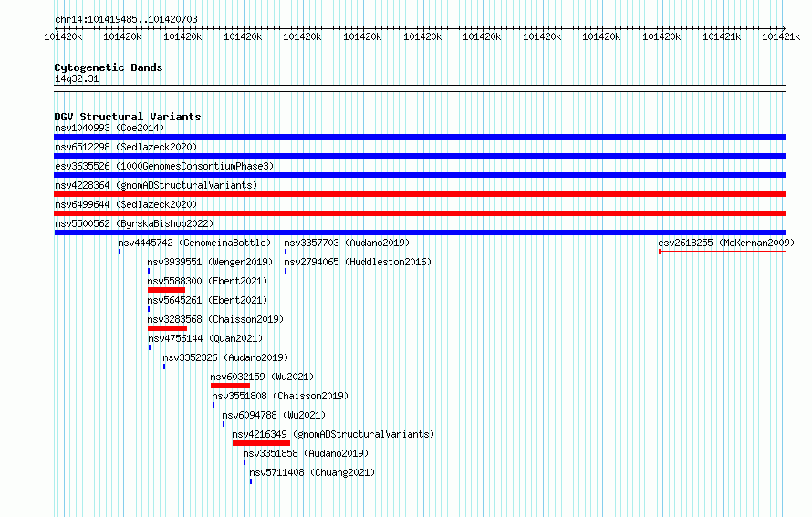Select the blue bar under esv3635526

(420, 175)
